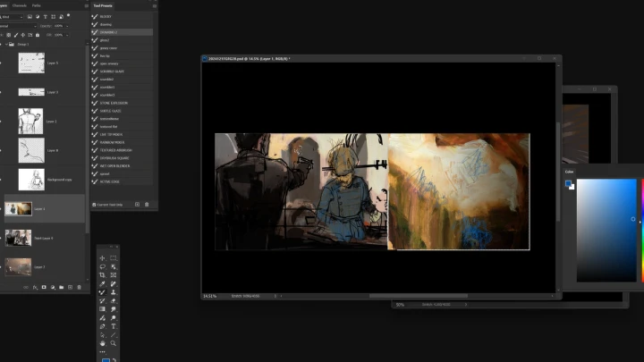Open the status bar info arrow next to 14.51%
The image size is (644, 362).
(275, 296)
